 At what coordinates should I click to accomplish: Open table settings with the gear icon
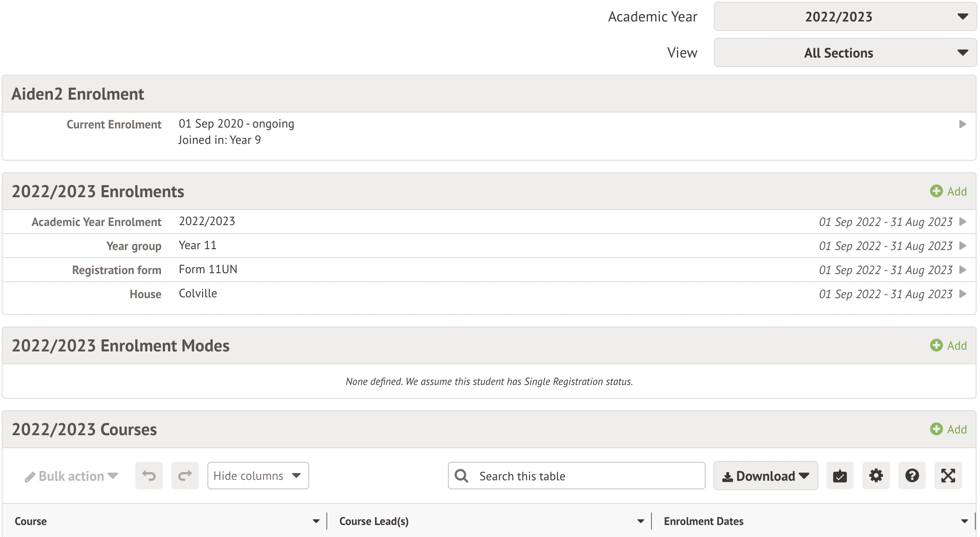876,476
